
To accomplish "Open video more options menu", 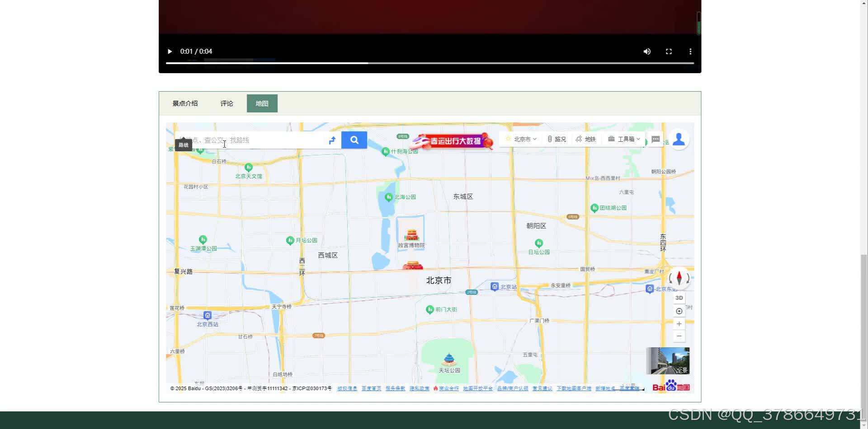I will [690, 51].
